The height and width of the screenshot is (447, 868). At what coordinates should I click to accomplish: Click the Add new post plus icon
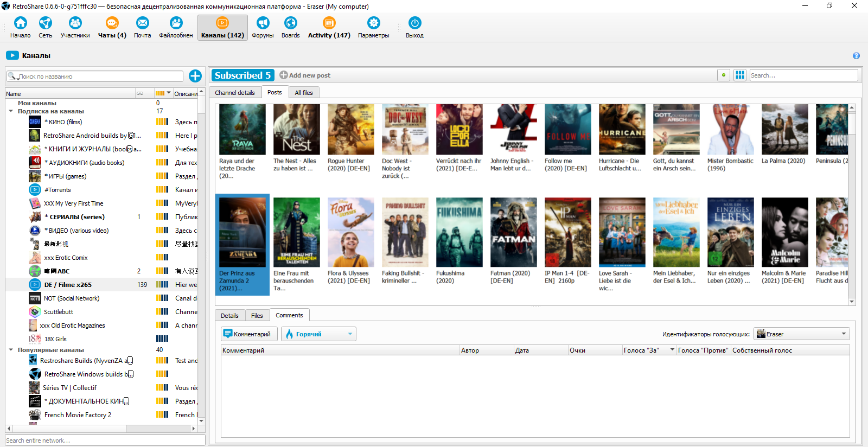[x=284, y=75]
